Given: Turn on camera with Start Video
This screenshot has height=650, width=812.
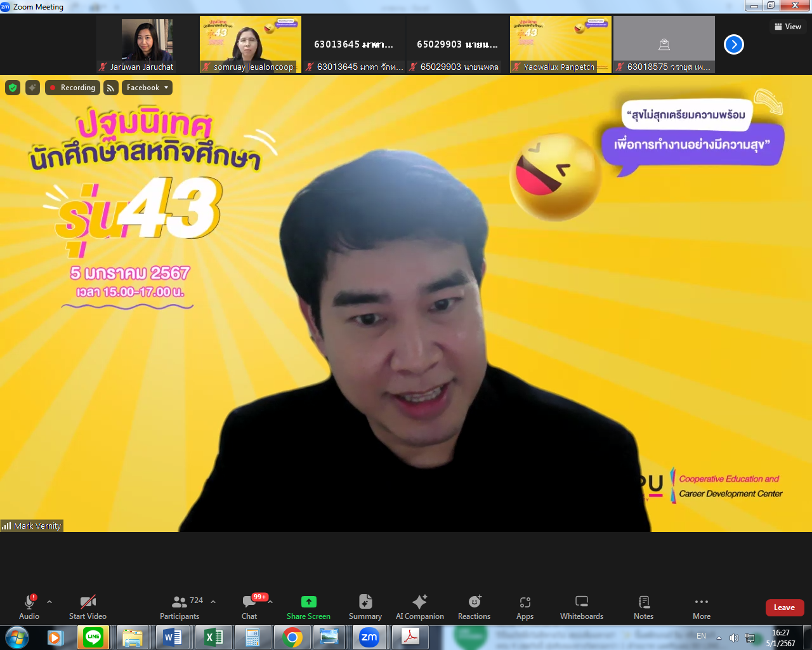Looking at the screenshot, I should pos(88,607).
